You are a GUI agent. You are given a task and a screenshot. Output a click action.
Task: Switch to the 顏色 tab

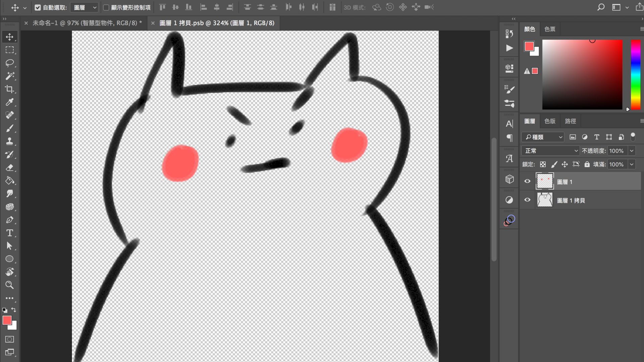(530, 29)
